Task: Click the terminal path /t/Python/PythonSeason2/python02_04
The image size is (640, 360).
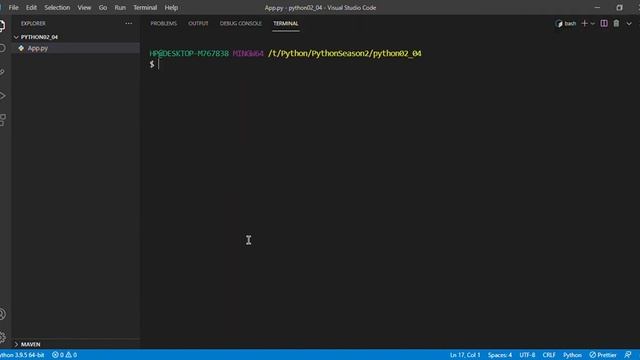Action: pos(344,53)
